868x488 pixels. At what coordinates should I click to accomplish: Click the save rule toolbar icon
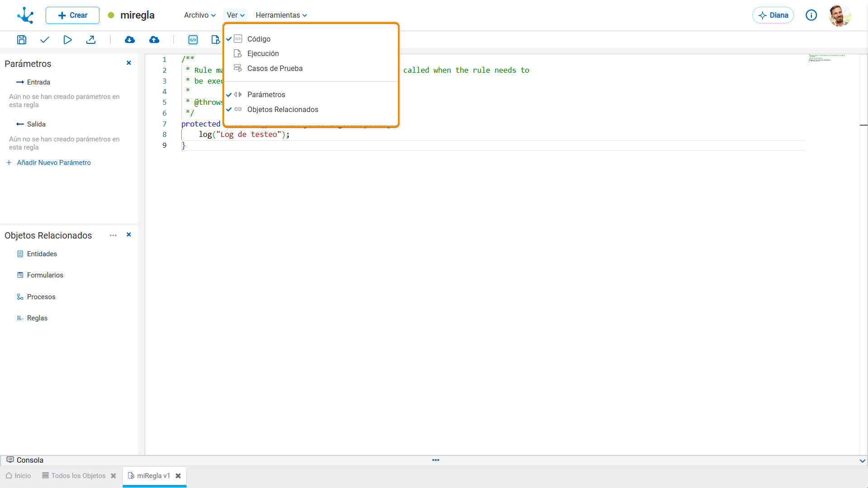(x=21, y=40)
